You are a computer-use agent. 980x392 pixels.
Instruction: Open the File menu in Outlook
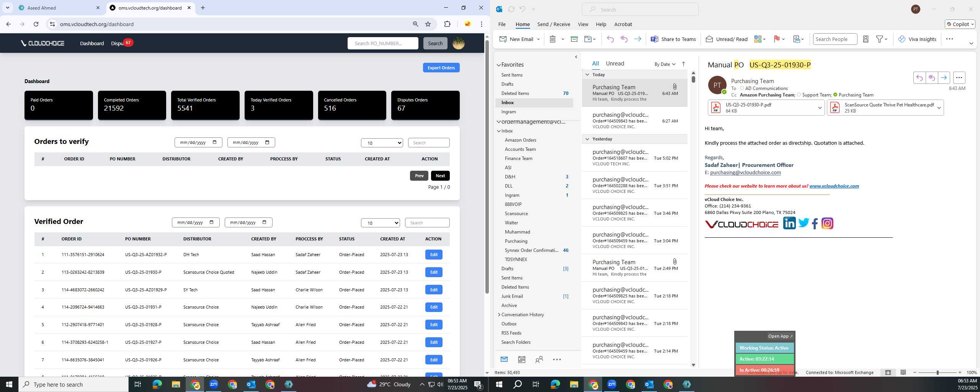pos(502,24)
